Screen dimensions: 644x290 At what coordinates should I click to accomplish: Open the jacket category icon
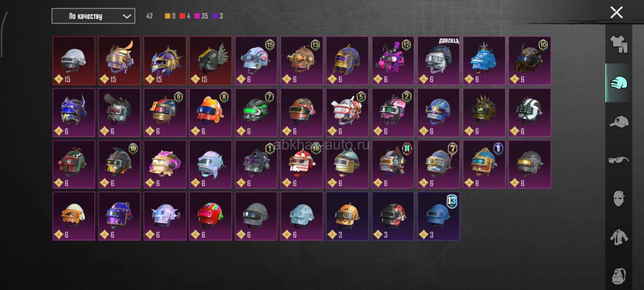[x=619, y=237]
